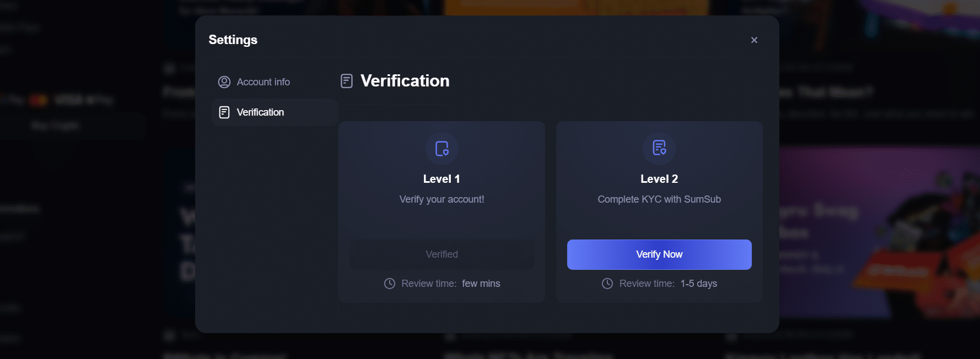Click the large Verification heading text
The width and height of the screenshot is (980, 359).
tap(405, 81)
